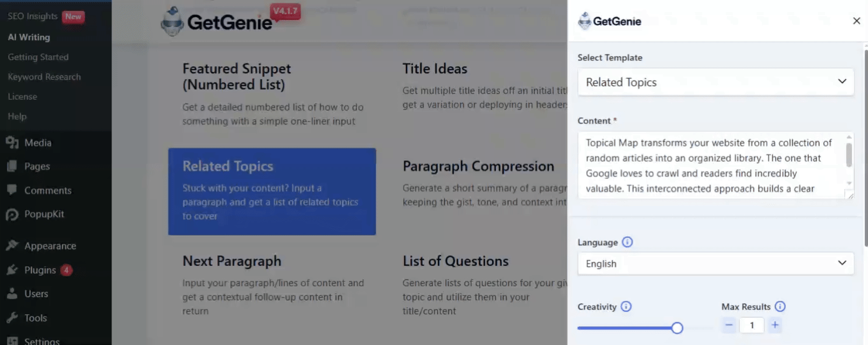
Task: Open the Plugins sidebar icon
Action: (12, 270)
